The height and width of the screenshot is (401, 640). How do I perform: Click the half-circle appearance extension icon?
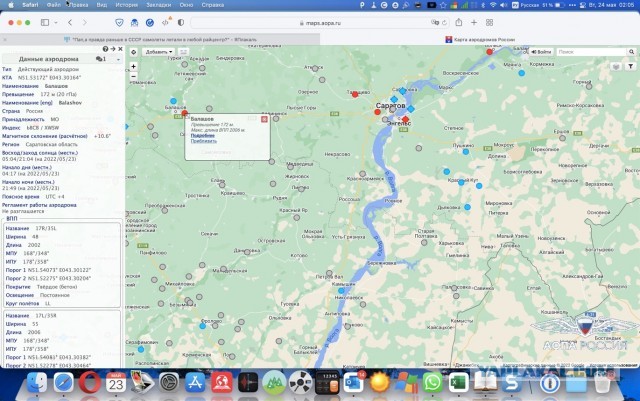180,23
